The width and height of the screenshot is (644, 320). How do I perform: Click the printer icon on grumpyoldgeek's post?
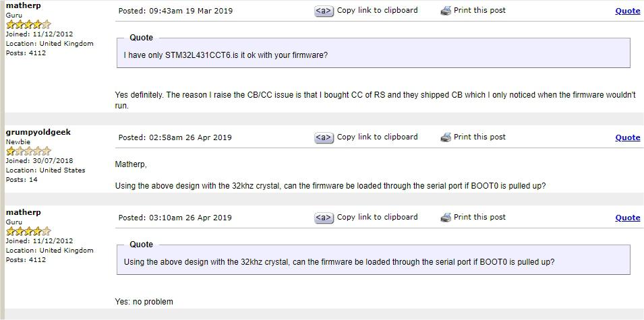click(446, 137)
